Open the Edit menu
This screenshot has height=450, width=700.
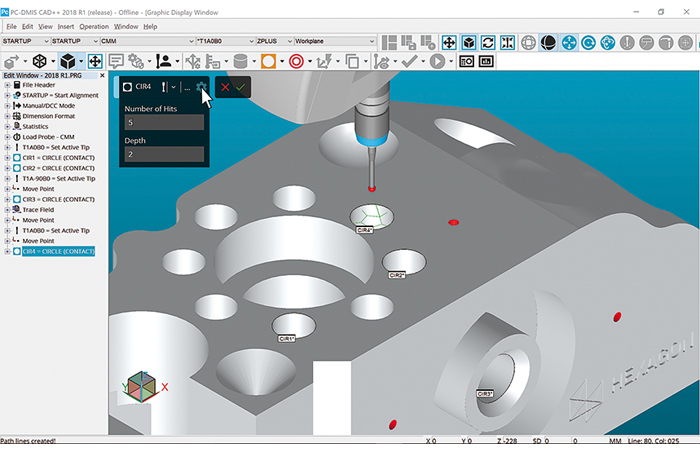pyautogui.click(x=28, y=27)
